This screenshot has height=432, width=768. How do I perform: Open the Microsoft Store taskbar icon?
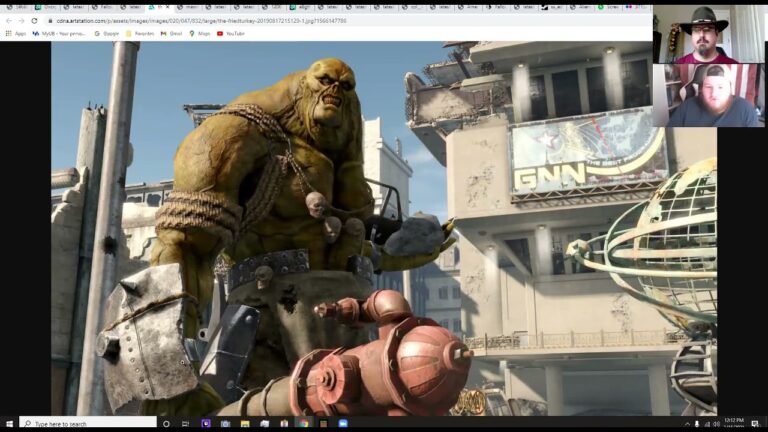click(284, 423)
